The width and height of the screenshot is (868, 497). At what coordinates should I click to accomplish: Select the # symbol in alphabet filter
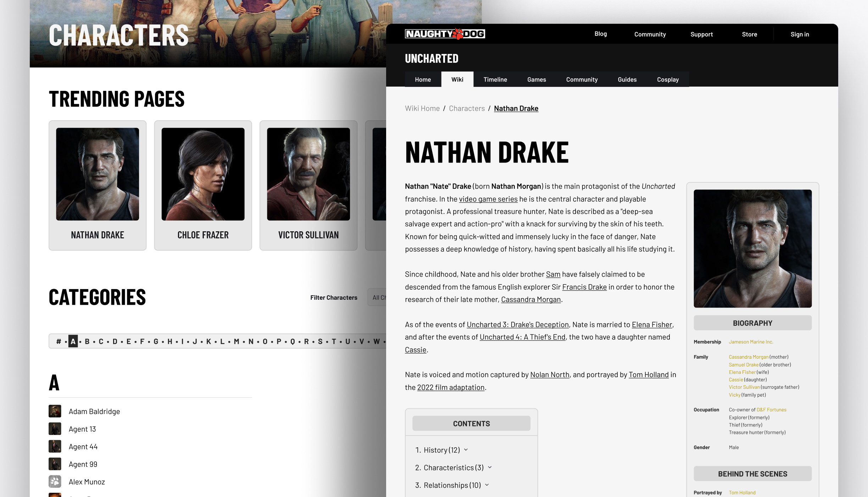click(x=59, y=341)
